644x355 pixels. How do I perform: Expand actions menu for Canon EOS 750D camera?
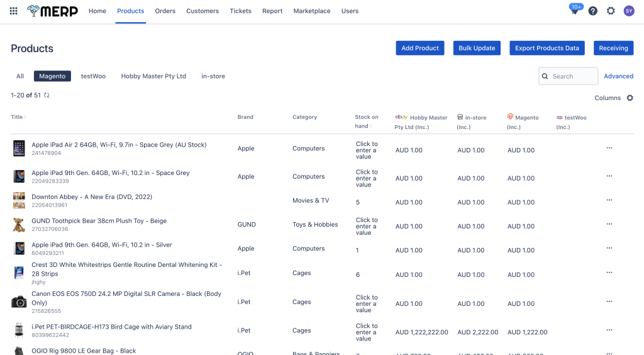[x=609, y=301]
